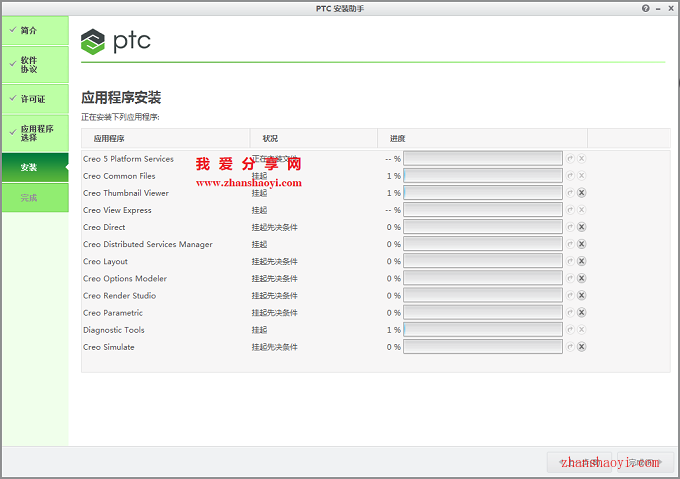Click retry icon for Creo Distributed Services Manager
The image size is (680, 479).
(570, 244)
